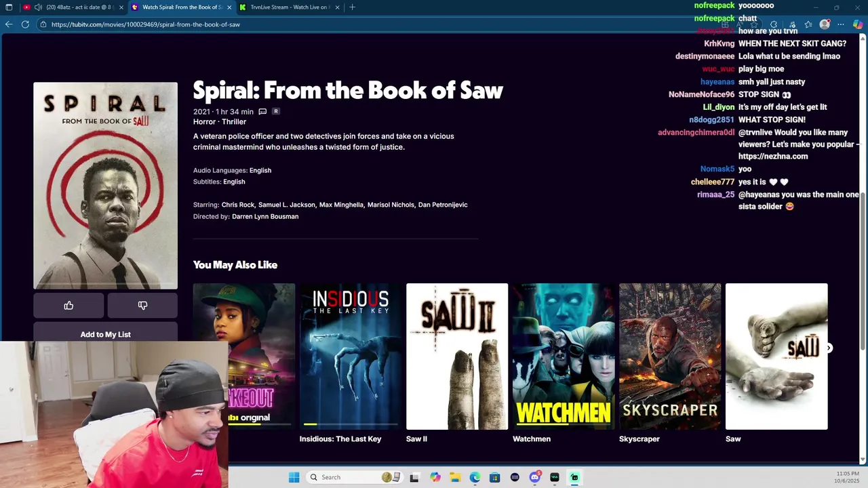Click the Skyscraper title text
Screen dimensions: 868x488
pyautogui.click(x=639, y=439)
